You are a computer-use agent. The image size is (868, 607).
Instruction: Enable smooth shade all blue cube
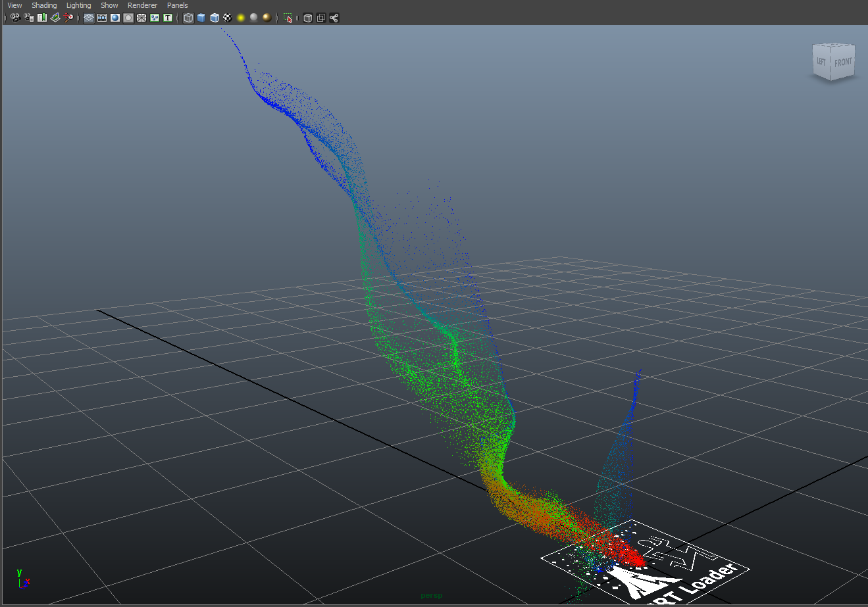pos(201,18)
